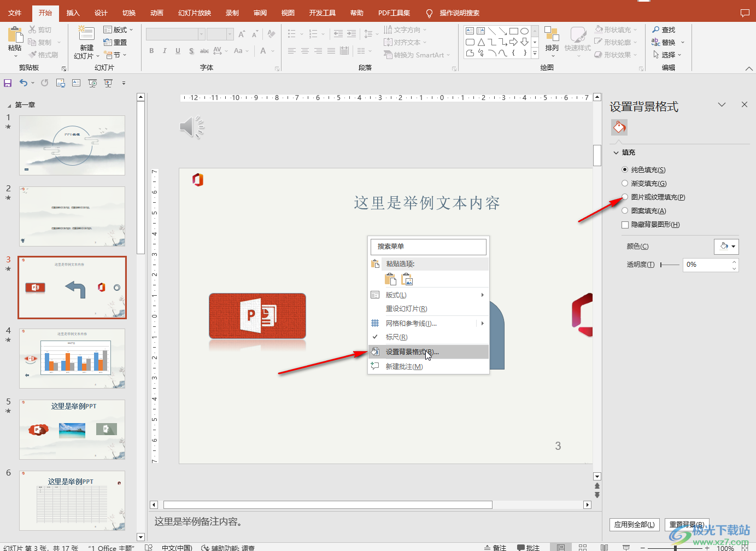Select the text box shape in gallery
The image size is (756, 551).
tap(470, 31)
